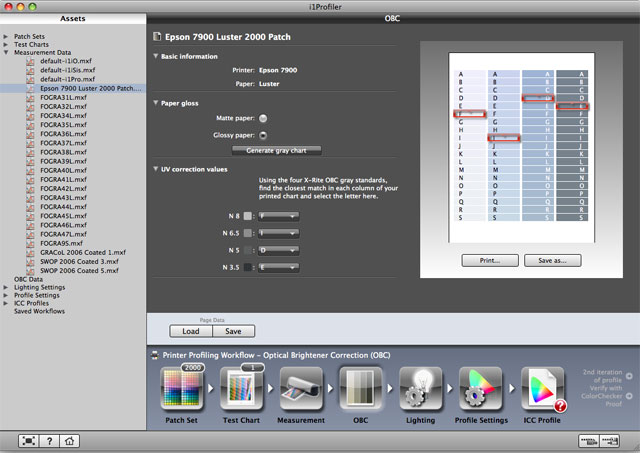Click the N 6.5 gray swatch
Screen dimensions: 640x453
pyautogui.click(x=247, y=233)
